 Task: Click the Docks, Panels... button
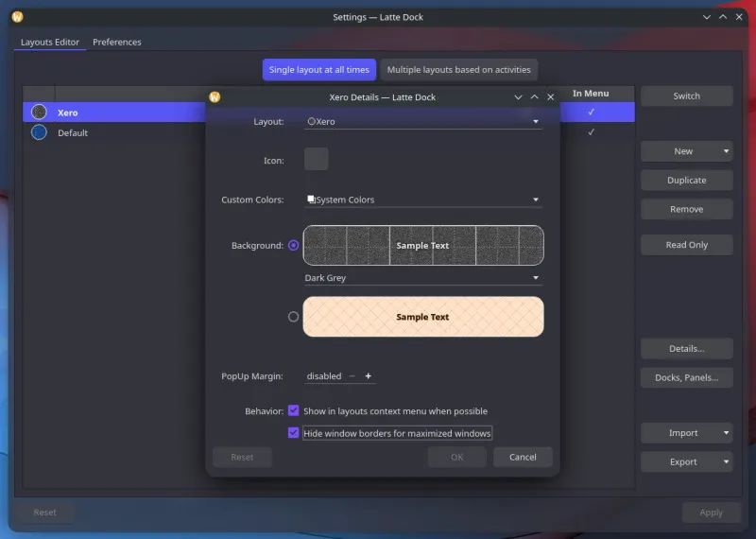click(686, 377)
